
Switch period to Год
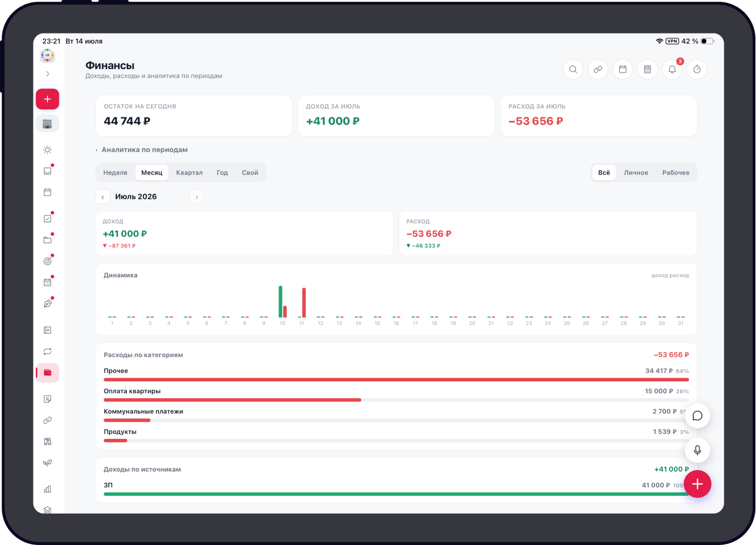pyautogui.click(x=222, y=173)
